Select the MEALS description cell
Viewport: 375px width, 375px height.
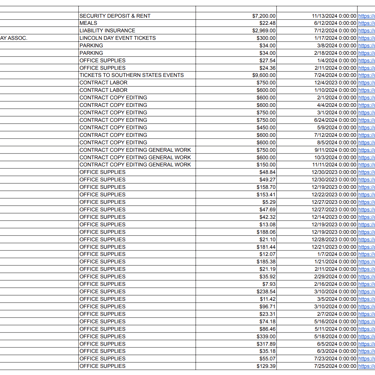click(x=137, y=23)
